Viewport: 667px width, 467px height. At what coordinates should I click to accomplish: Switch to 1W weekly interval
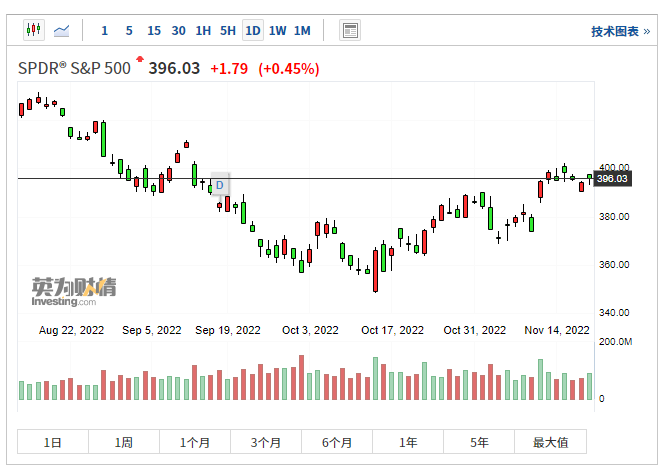(277, 31)
